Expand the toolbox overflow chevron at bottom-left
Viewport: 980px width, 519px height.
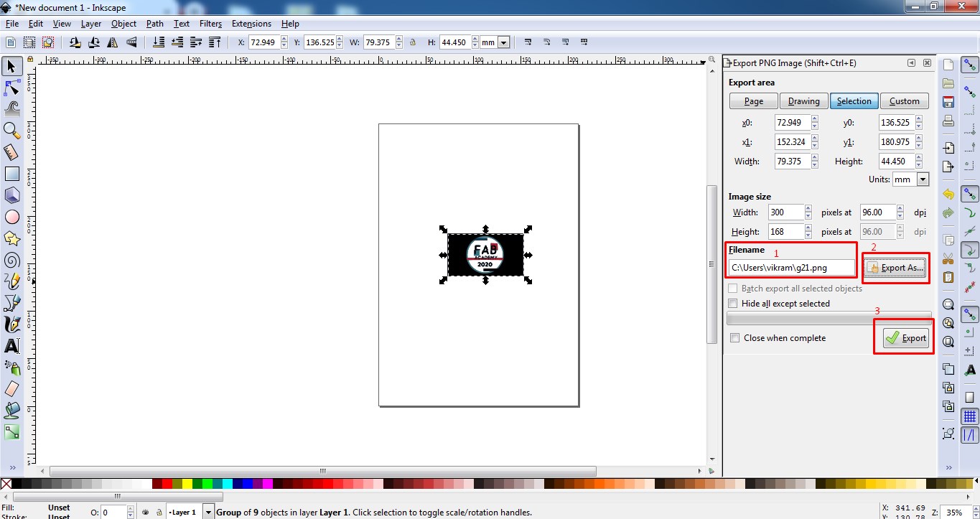point(11,467)
